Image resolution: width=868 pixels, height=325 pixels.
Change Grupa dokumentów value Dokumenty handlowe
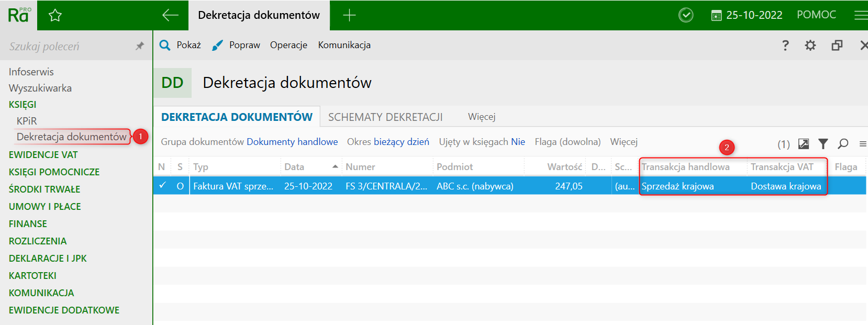click(x=292, y=142)
